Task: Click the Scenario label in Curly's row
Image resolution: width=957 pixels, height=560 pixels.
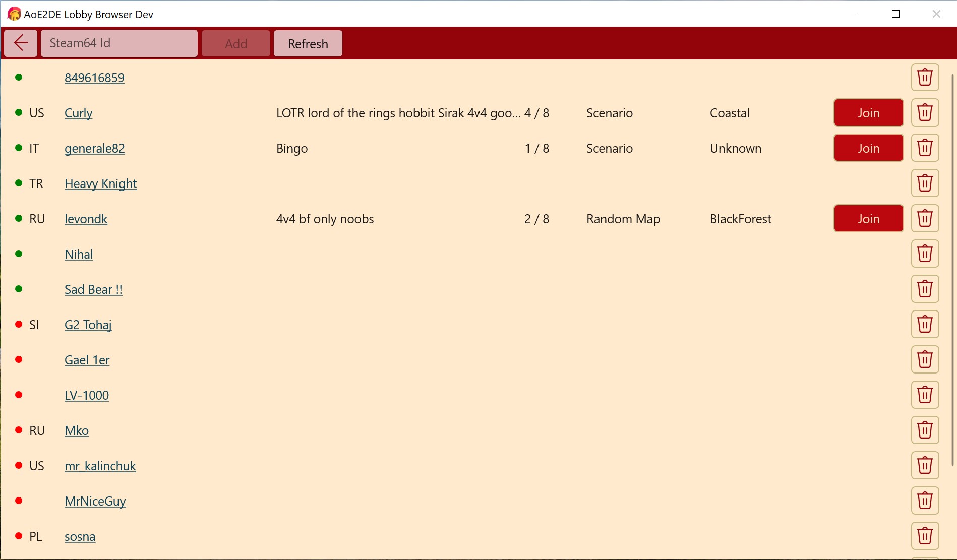Action: tap(610, 113)
